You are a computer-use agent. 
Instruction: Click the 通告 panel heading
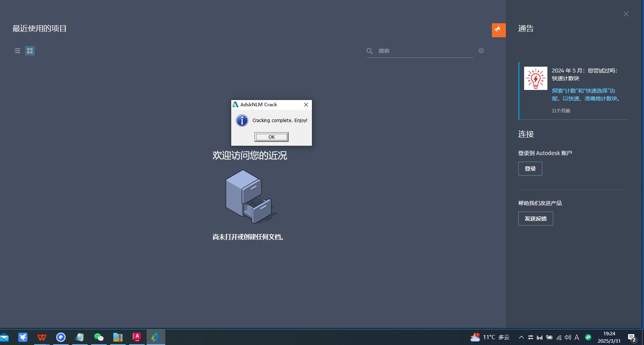click(x=526, y=28)
